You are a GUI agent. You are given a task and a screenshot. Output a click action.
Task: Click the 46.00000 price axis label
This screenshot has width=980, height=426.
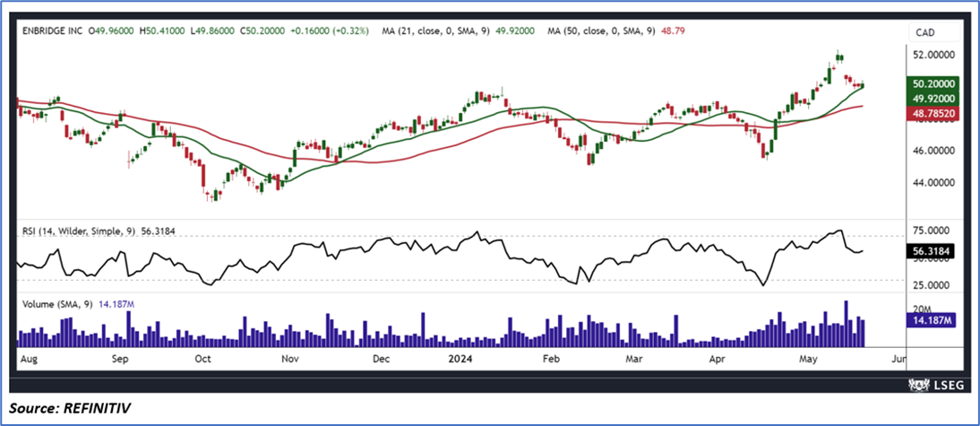(x=933, y=151)
